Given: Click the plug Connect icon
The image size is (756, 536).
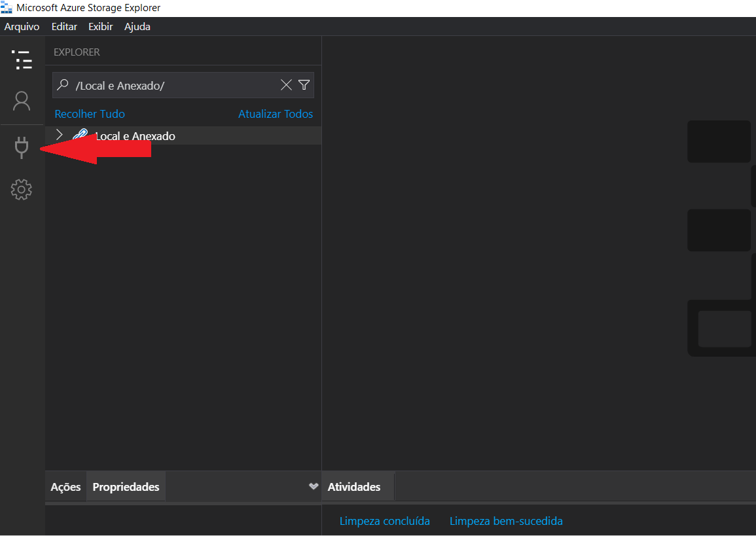Looking at the screenshot, I should [22, 147].
